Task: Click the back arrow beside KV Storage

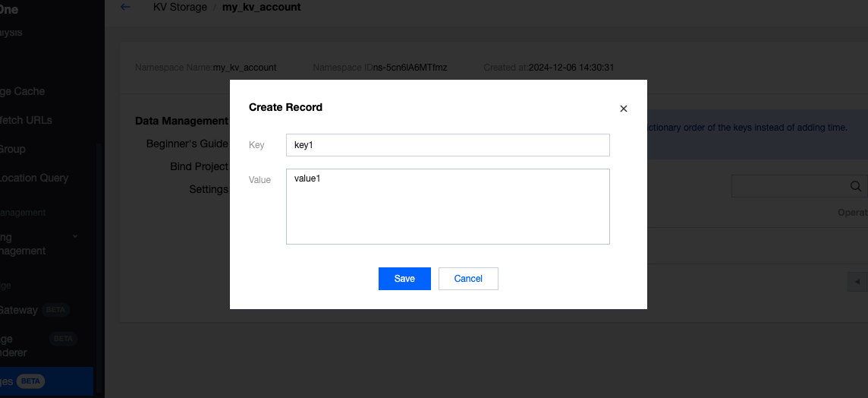Action: pyautogui.click(x=125, y=7)
